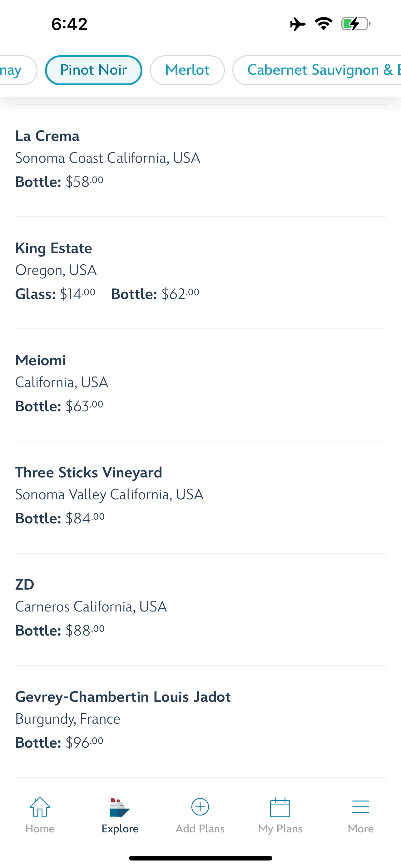The width and height of the screenshot is (401, 868).
Task: Tap the Home house icon
Action: tap(40, 807)
